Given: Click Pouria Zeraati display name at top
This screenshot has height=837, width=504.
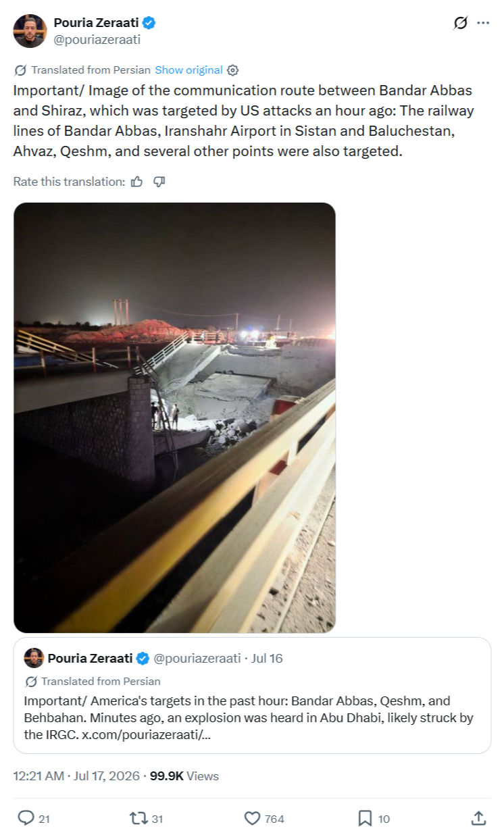Looking at the screenshot, I should [x=97, y=23].
